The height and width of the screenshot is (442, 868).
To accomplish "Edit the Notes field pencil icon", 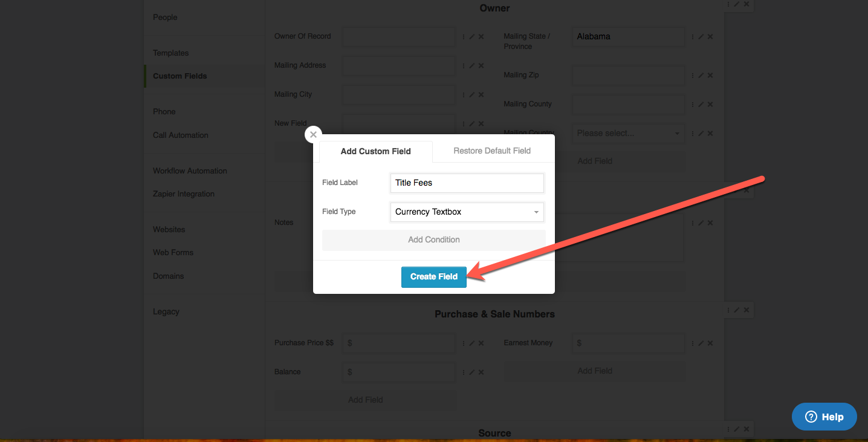I will (x=701, y=223).
